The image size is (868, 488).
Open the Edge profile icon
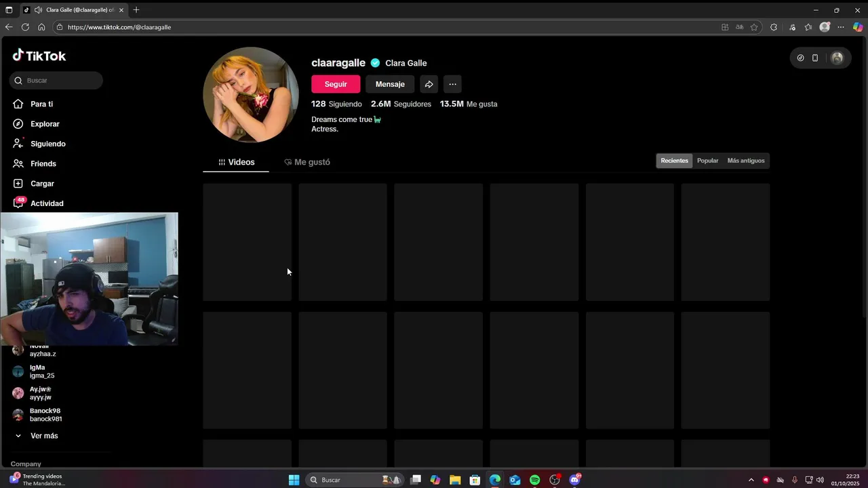825,27
